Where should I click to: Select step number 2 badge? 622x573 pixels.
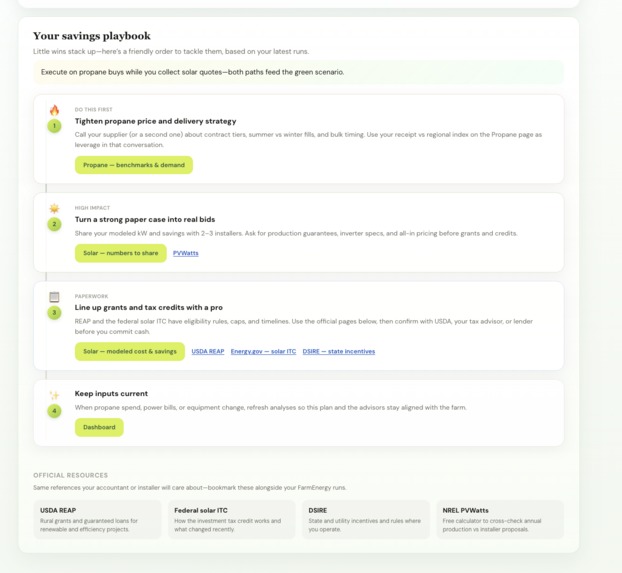click(54, 224)
